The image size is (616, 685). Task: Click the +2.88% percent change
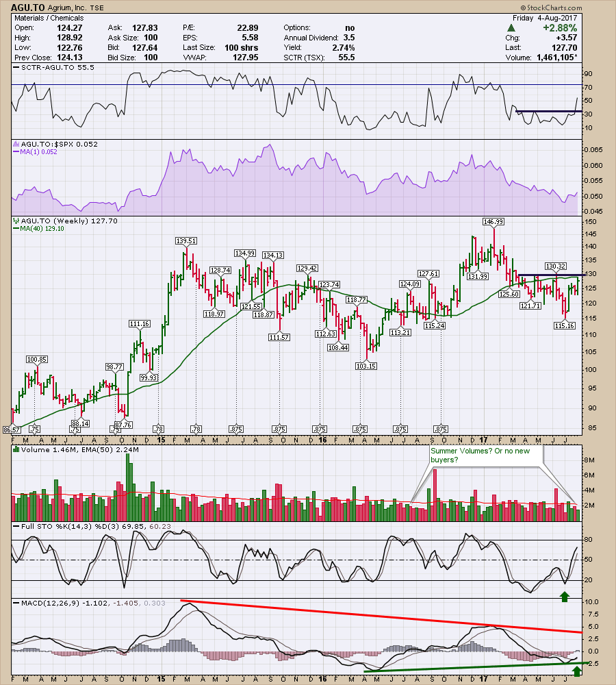[x=560, y=28]
